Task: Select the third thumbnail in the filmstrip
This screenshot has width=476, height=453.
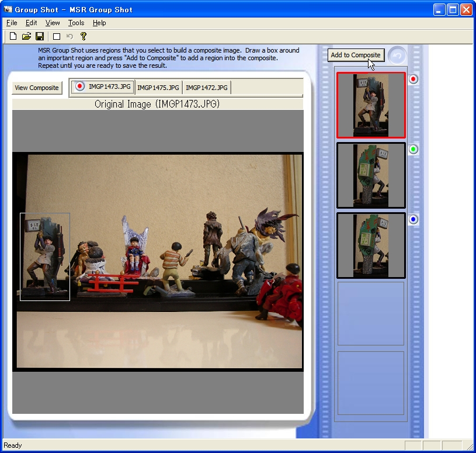Action: tap(371, 245)
